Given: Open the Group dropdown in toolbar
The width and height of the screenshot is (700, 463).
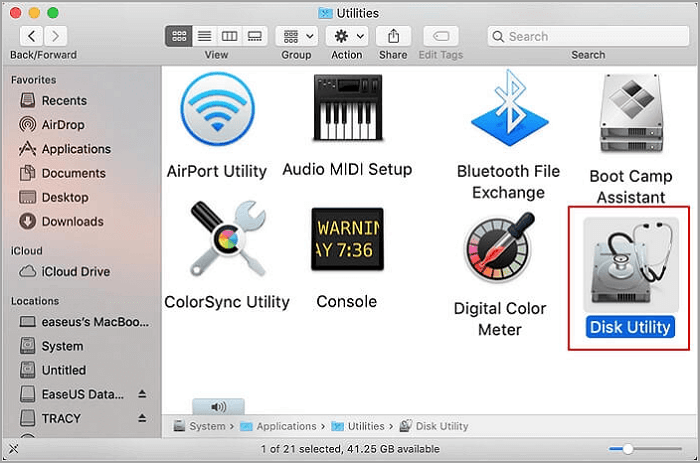Looking at the screenshot, I should pyautogui.click(x=296, y=36).
